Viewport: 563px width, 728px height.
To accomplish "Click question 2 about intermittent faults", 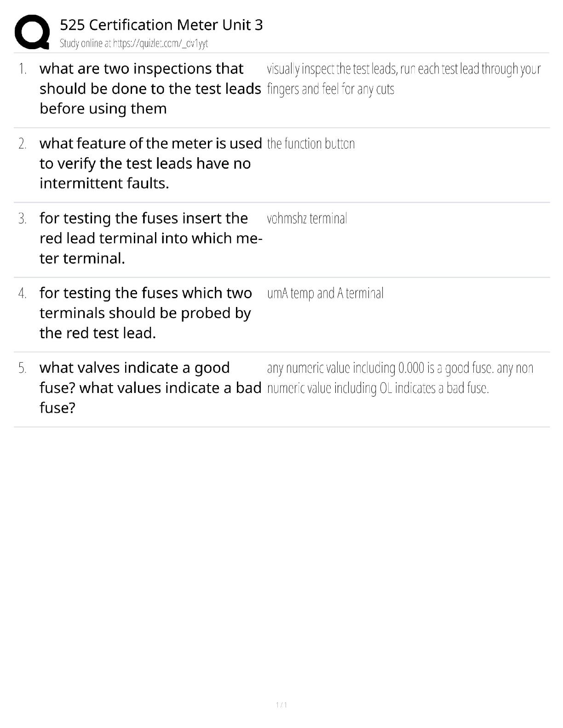I will (x=151, y=163).
